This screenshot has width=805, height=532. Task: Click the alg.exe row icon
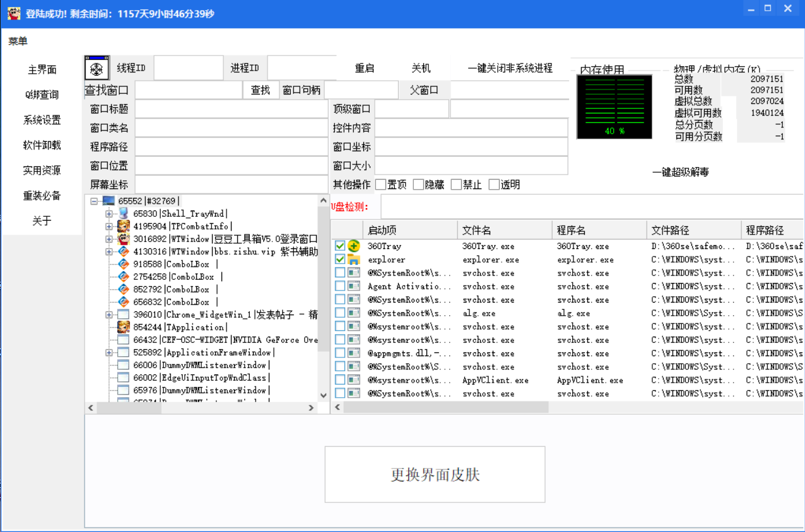click(x=353, y=313)
